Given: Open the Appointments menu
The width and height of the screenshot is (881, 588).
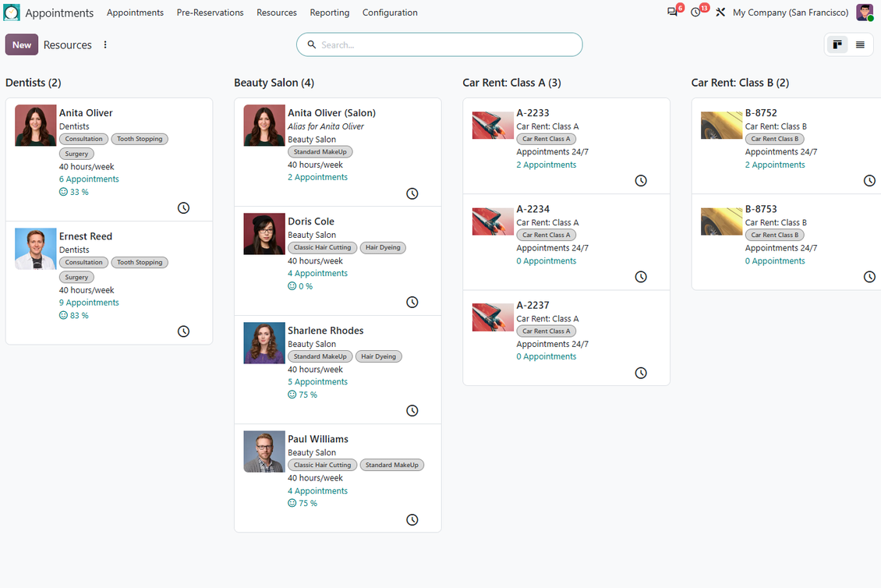Looking at the screenshot, I should [135, 12].
